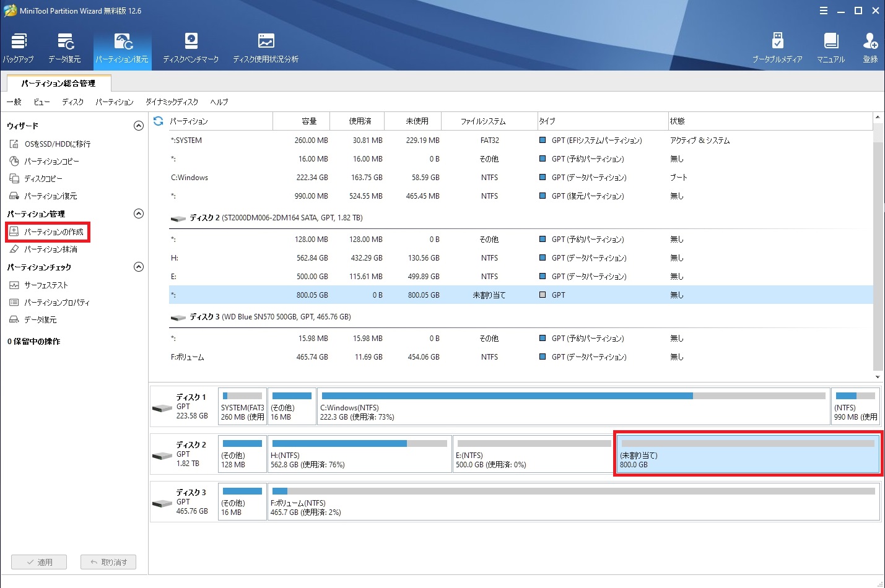Open the マニュアル
This screenshot has height=588, width=885.
(x=831, y=48)
